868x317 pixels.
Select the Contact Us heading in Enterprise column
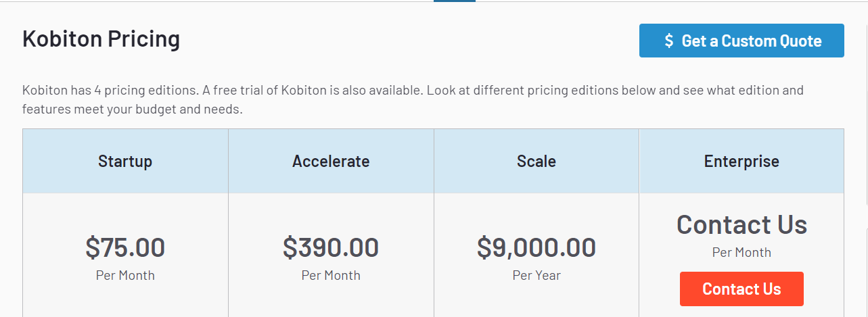(x=741, y=224)
